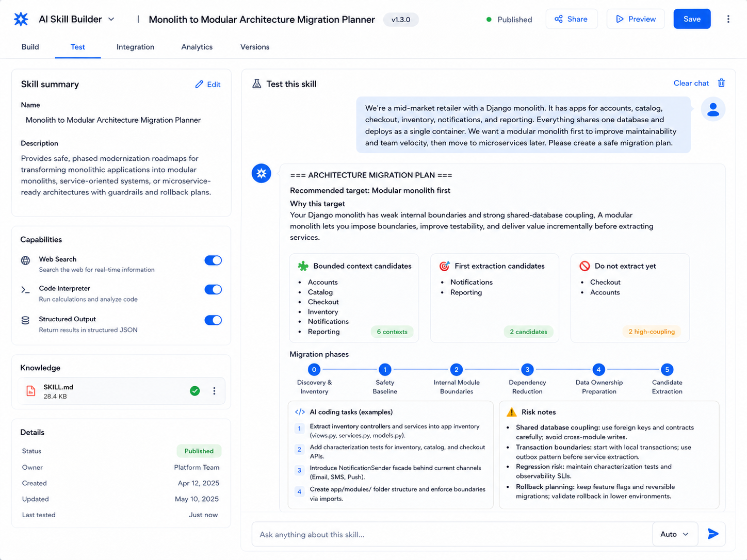747x560 pixels.
Task: Click the Name field value in Skill summary
Action: click(x=113, y=120)
